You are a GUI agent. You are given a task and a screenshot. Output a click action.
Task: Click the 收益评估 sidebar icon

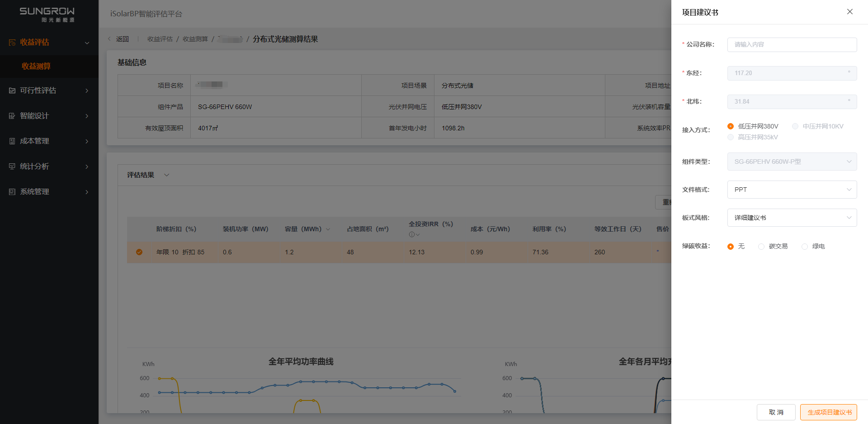pyautogui.click(x=12, y=43)
